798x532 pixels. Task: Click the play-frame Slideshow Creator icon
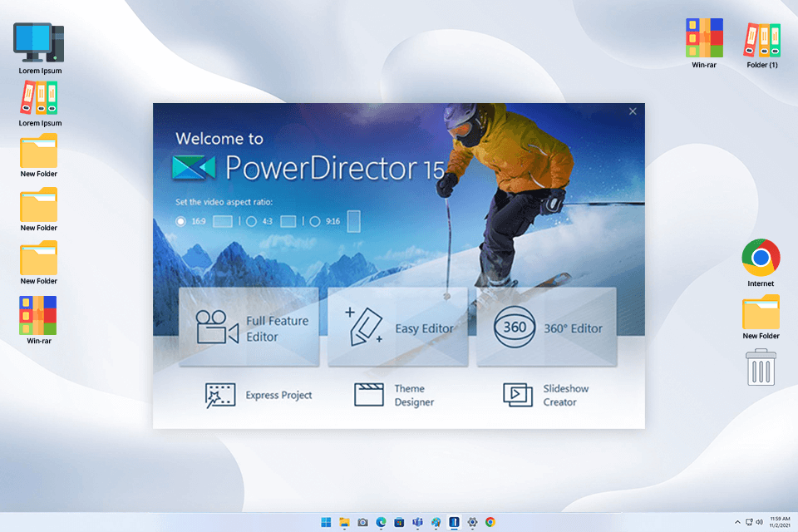[x=518, y=395]
